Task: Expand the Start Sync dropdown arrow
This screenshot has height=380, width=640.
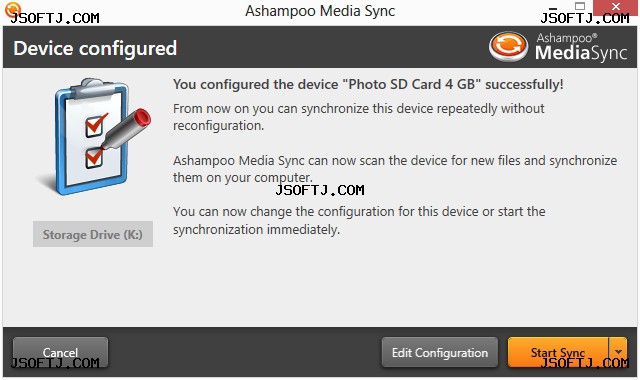Action: pyautogui.click(x=618, y=352)
